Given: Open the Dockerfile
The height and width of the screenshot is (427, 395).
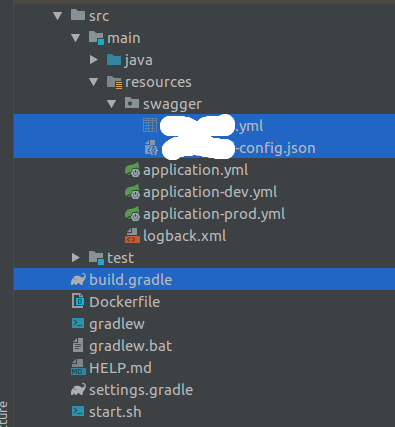Looking at the screenshot, I should tap(125, 302).
